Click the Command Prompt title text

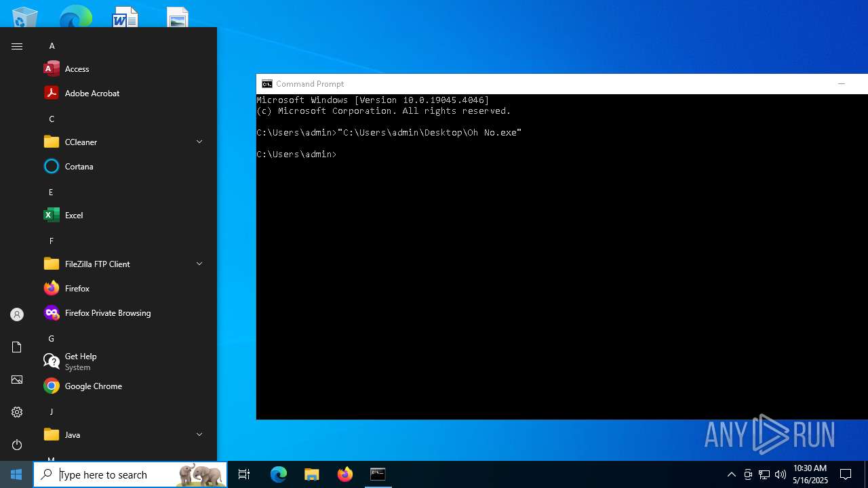click(x=310, y=84)
